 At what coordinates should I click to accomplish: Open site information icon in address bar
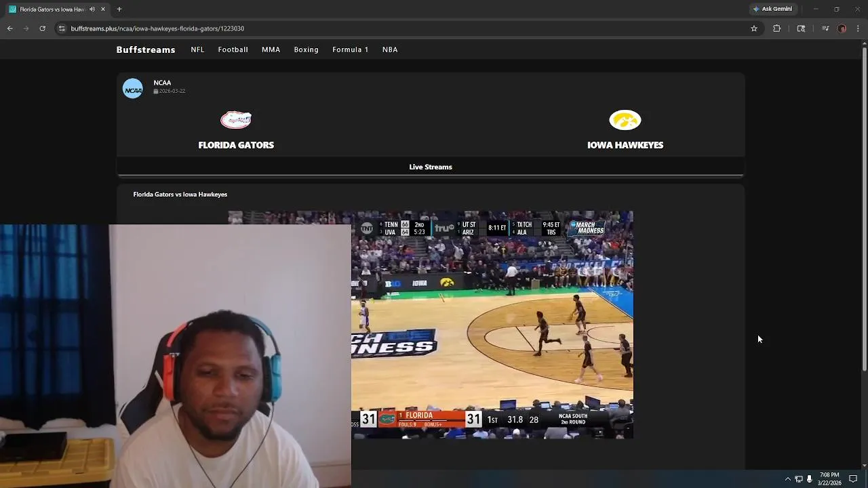click(62, 28)
